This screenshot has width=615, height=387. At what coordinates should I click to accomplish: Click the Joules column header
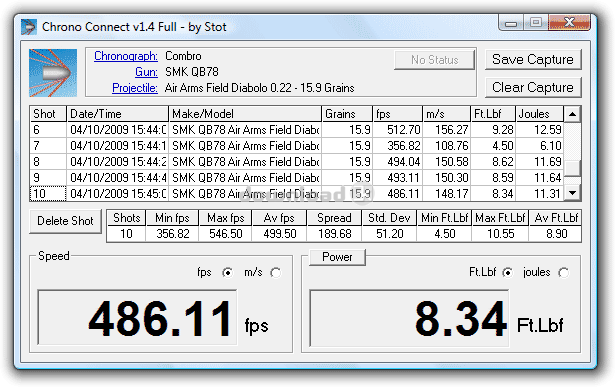539,114
